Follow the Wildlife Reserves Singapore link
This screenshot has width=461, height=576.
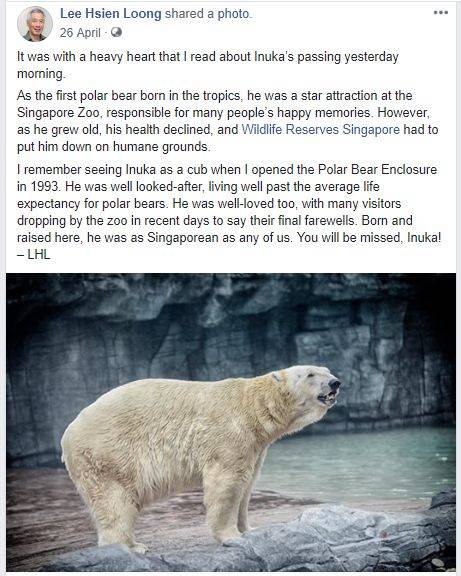pos(321,130)
